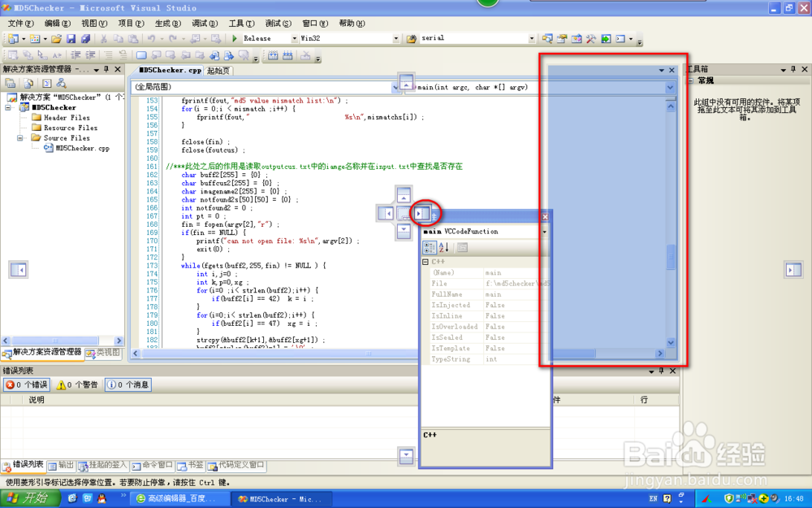Open Solution Explorer via its toolbar icon

(x=546, y=38)
